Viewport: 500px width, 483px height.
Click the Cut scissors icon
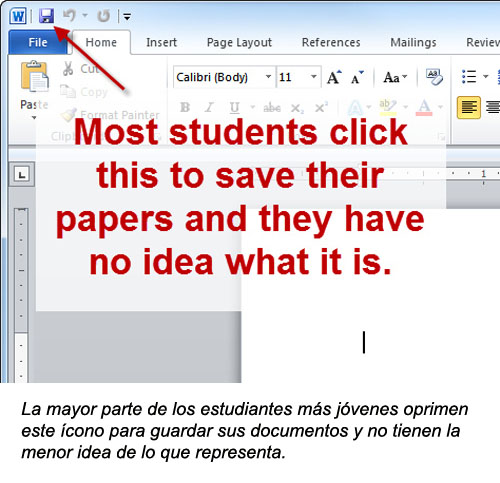pyautogui.click(x=68, y=68)
